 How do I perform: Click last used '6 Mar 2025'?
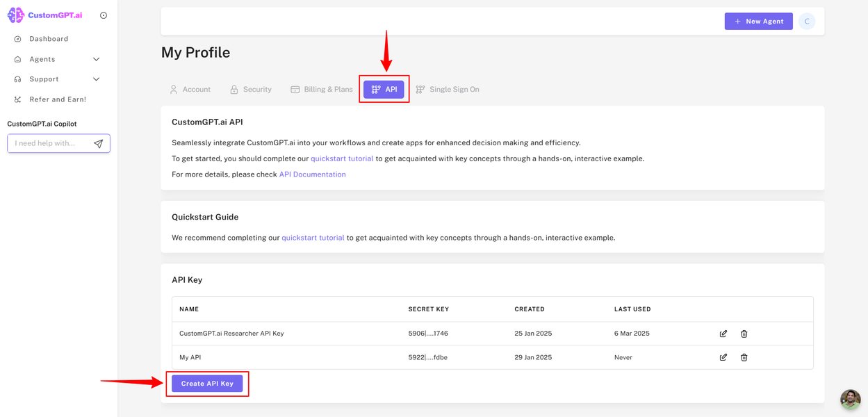pyautogui.click(x=632, y=334)
